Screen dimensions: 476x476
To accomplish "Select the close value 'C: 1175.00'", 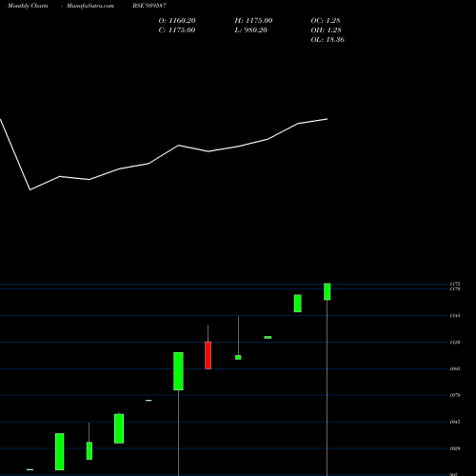I will tap(177, 30).
